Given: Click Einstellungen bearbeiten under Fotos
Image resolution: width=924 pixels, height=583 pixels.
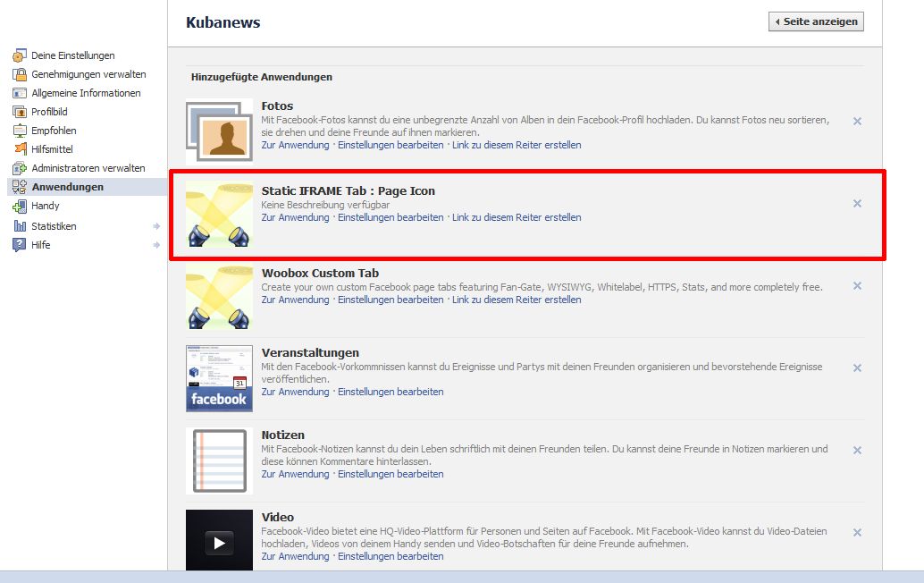Looking at the screenshot, I should coord(391,145).
